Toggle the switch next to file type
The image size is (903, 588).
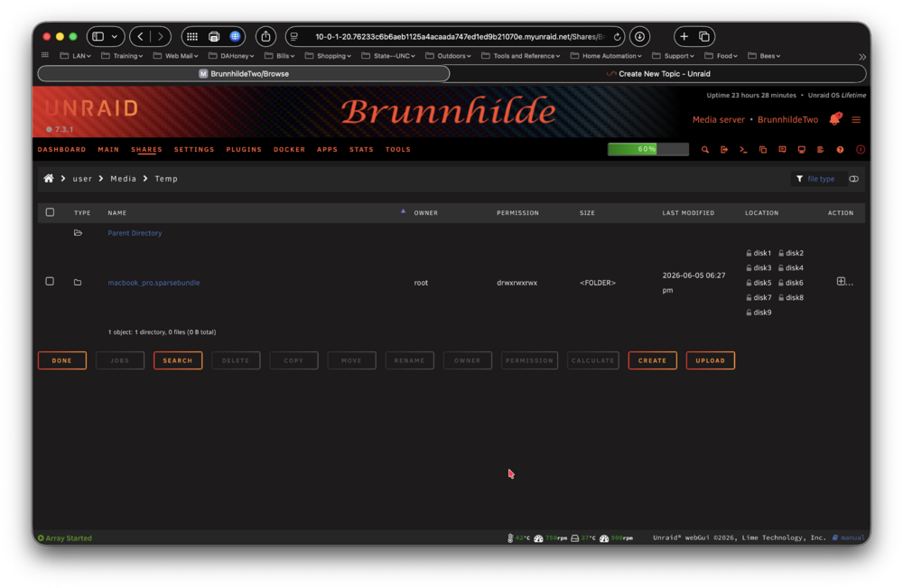[853, 179]
